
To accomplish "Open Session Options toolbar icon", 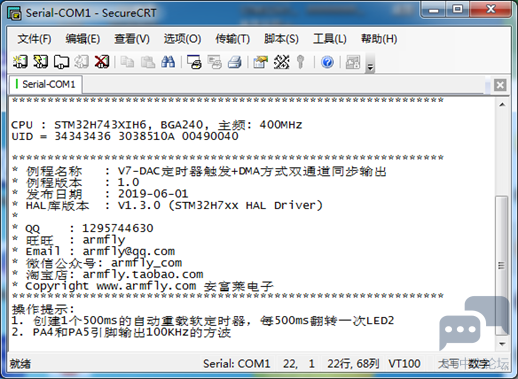I will tap(260, 62).
